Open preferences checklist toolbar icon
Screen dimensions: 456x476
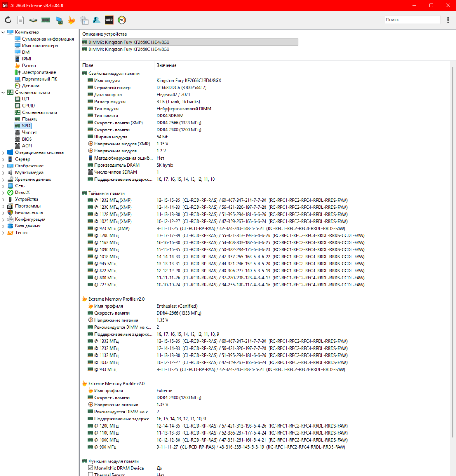(84, 20)
